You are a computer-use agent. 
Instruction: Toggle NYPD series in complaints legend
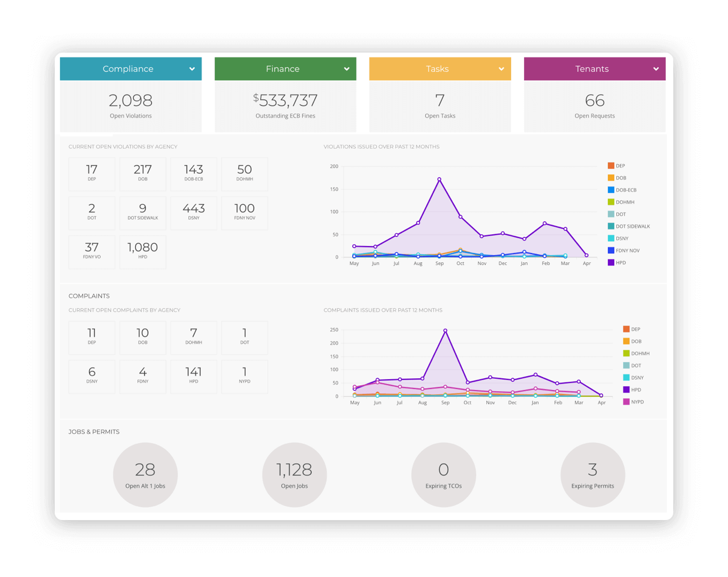[637, 402]
